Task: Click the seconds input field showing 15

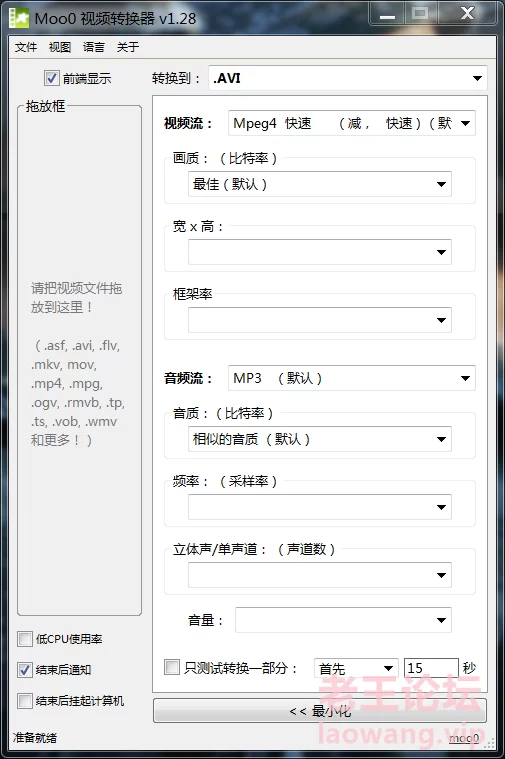Action: point(431,668)
